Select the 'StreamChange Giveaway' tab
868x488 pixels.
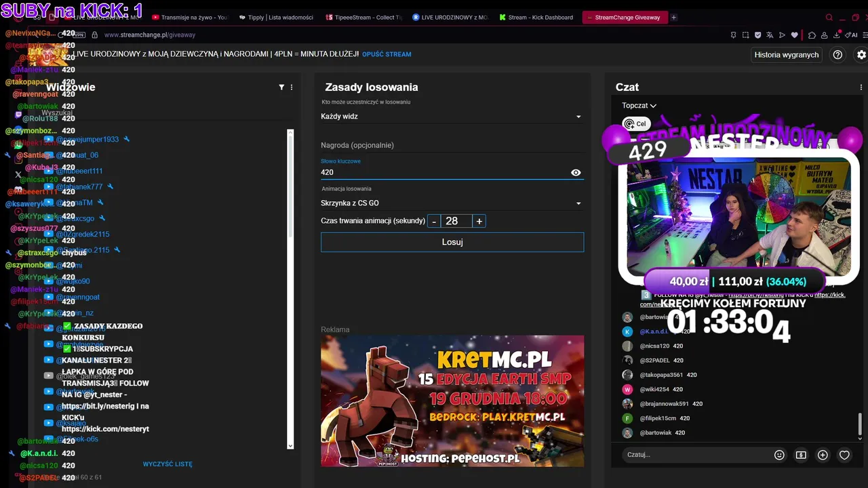[625, 18]
